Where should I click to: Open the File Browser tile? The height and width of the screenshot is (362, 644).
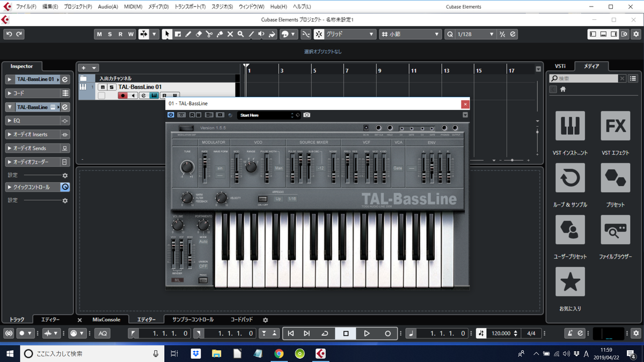coord(615,230)
